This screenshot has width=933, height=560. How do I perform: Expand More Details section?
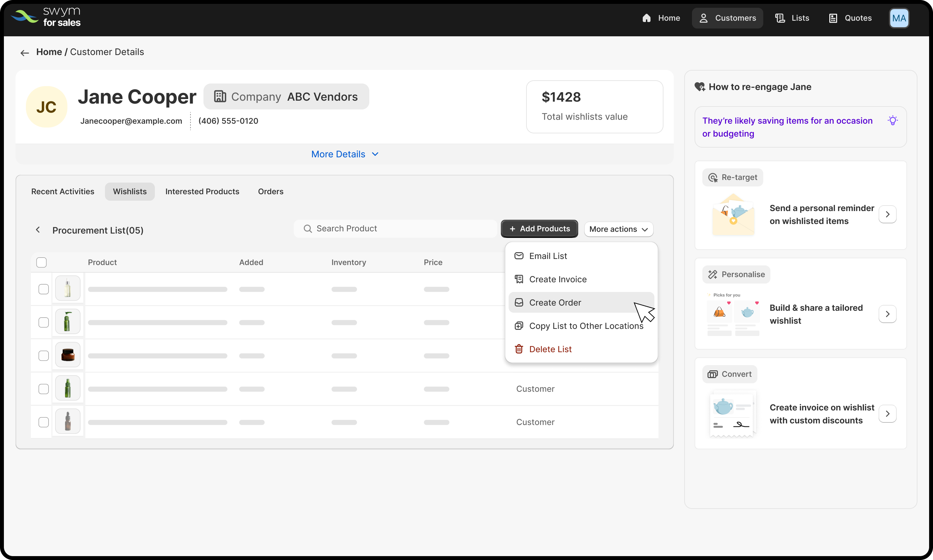tap(345, 154)
